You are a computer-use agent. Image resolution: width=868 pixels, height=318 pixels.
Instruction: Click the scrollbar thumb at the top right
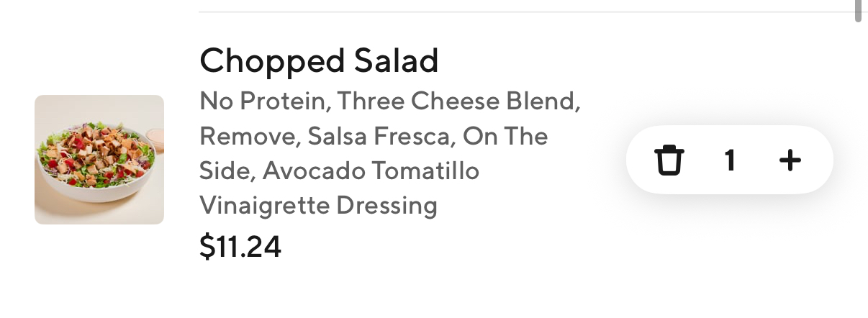coord(858,10)
